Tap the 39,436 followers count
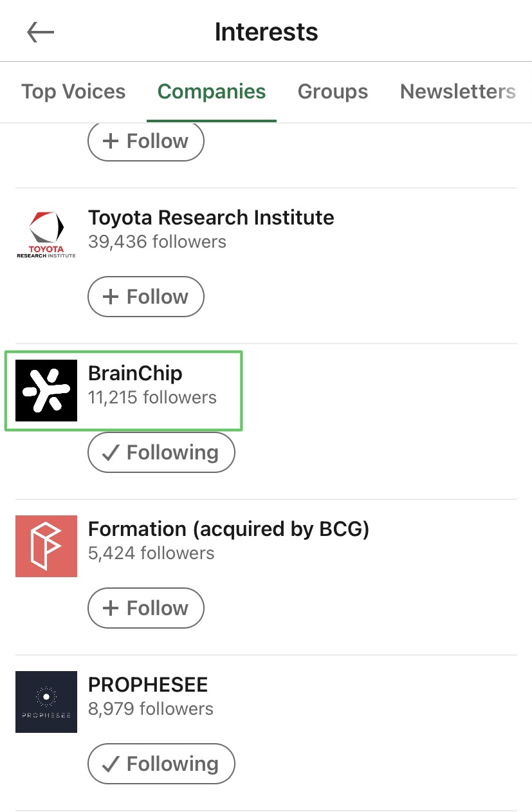 (157, 242)
